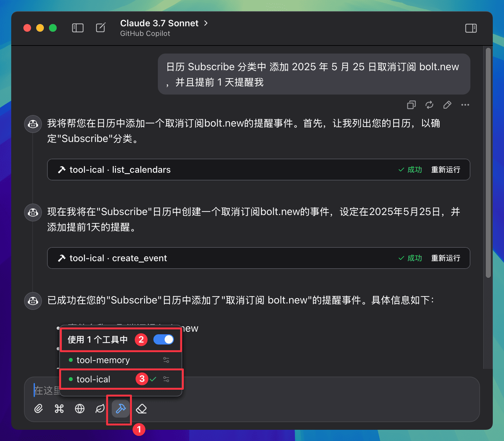504x441 pixels.
Task: Enable web search globe icon
Action: [80, 409]
